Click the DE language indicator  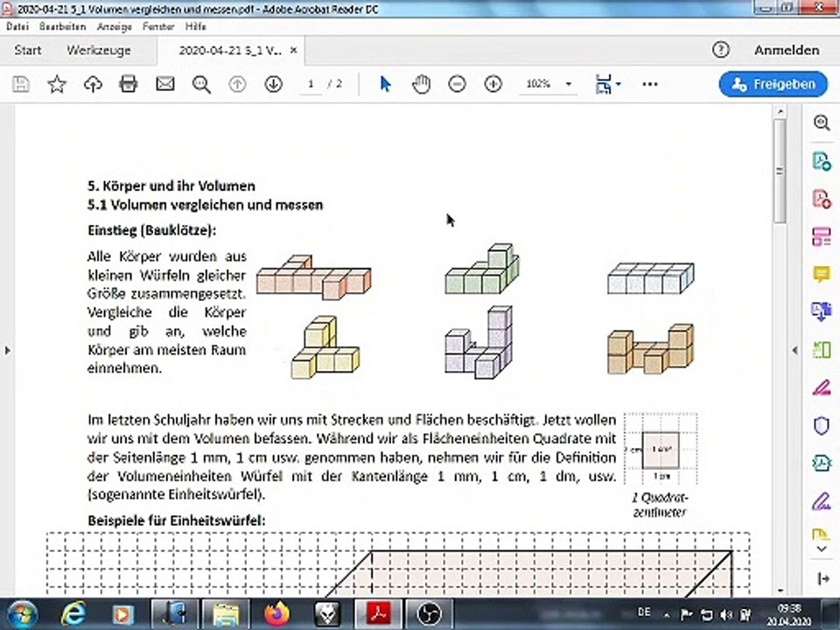[644, 612]
